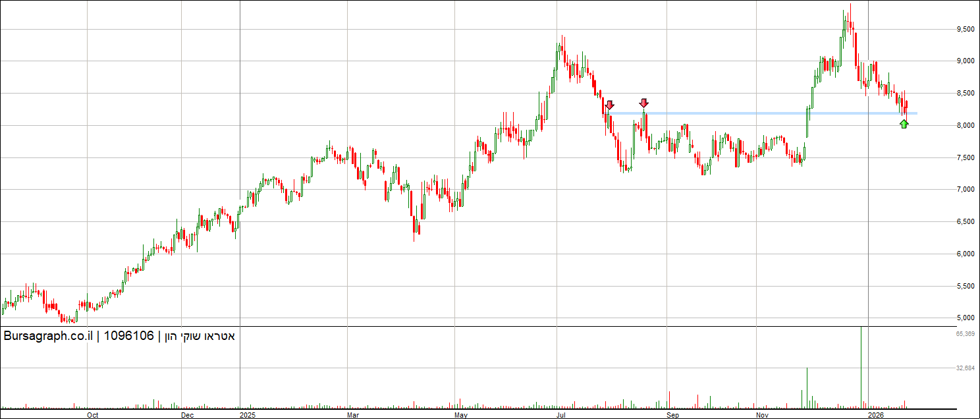Click the 9,000 price axis label

(965, 61)
